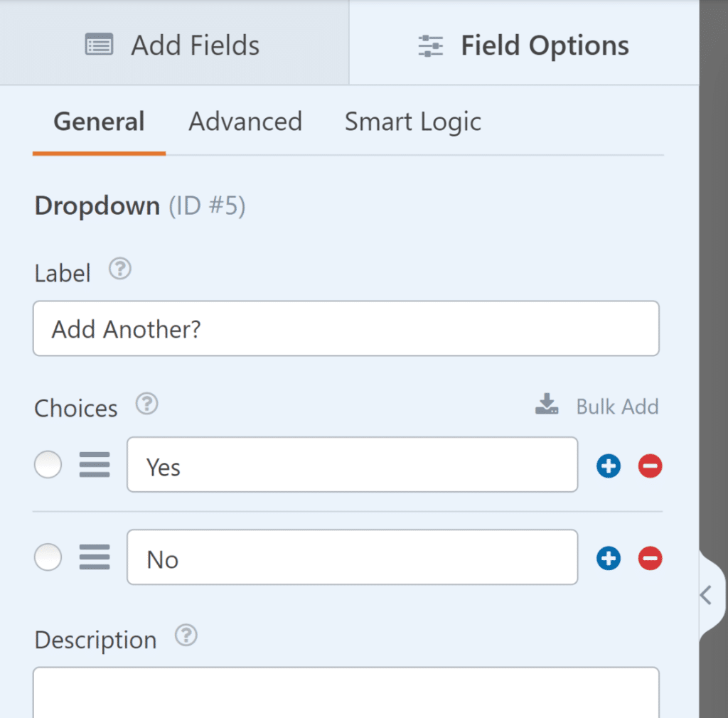Screen dimensions: 728x718
Task: Set Yes as the default choice
Action: tap(48, 466)
